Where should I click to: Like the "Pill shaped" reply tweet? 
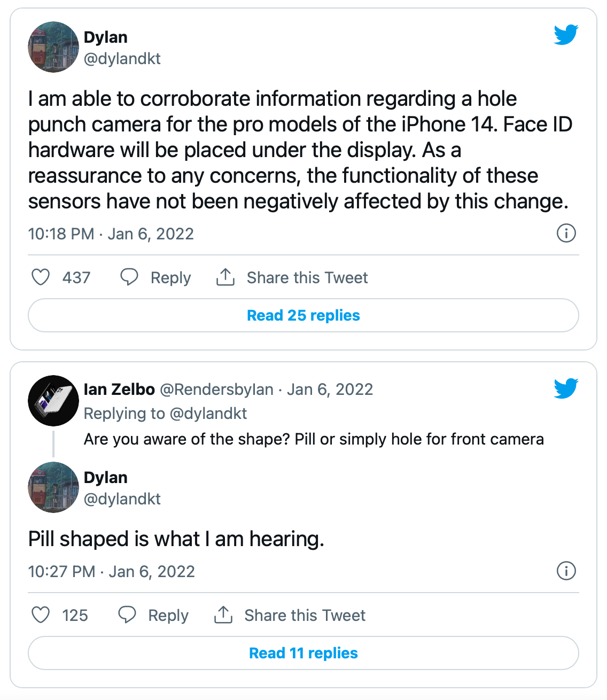pyautogui.click(x=41, y=615)
